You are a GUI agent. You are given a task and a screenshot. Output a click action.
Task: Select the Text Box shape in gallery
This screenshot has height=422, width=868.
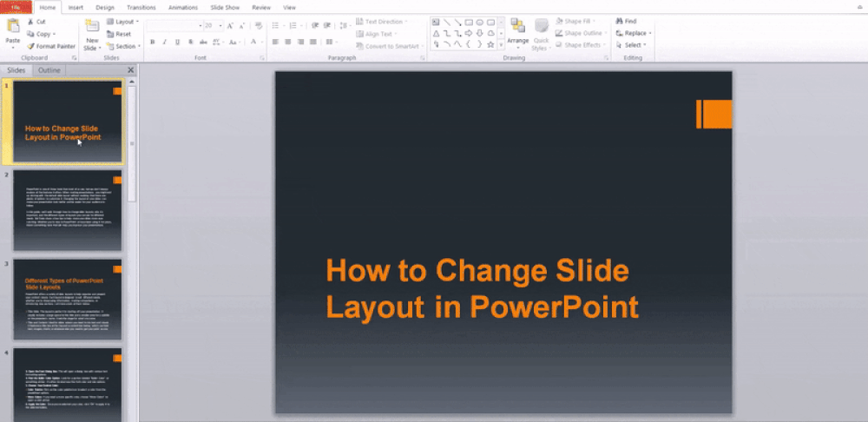tap(436, 23)
